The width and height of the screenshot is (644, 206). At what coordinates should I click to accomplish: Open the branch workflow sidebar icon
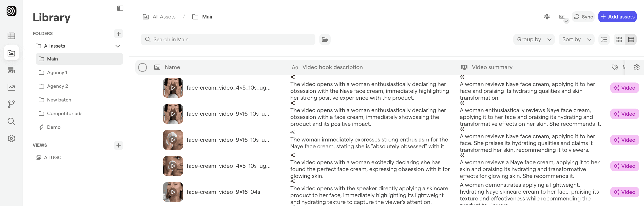pyautogui.click(x=11, y=104)
